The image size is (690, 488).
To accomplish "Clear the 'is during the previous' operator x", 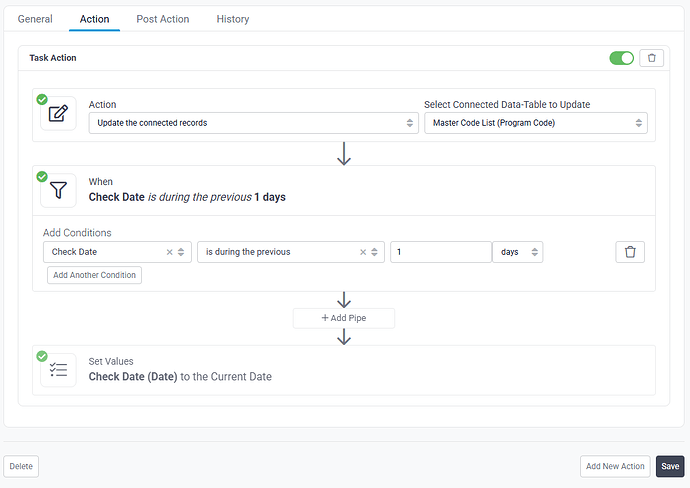I will coord(363,252).
